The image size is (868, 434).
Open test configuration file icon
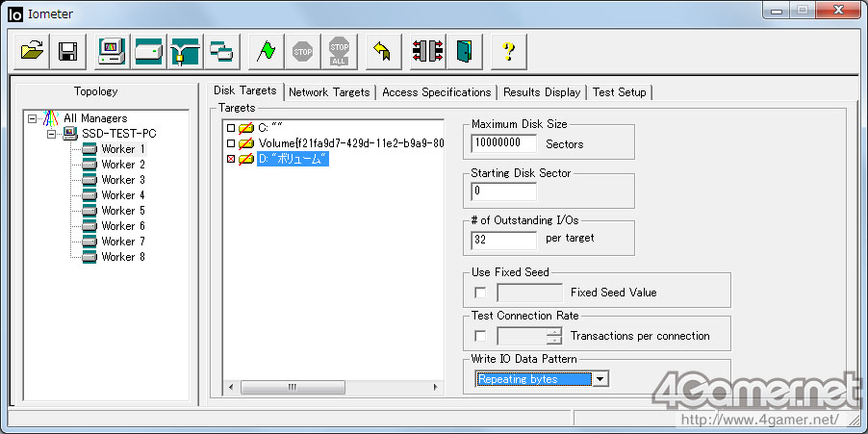32,51
